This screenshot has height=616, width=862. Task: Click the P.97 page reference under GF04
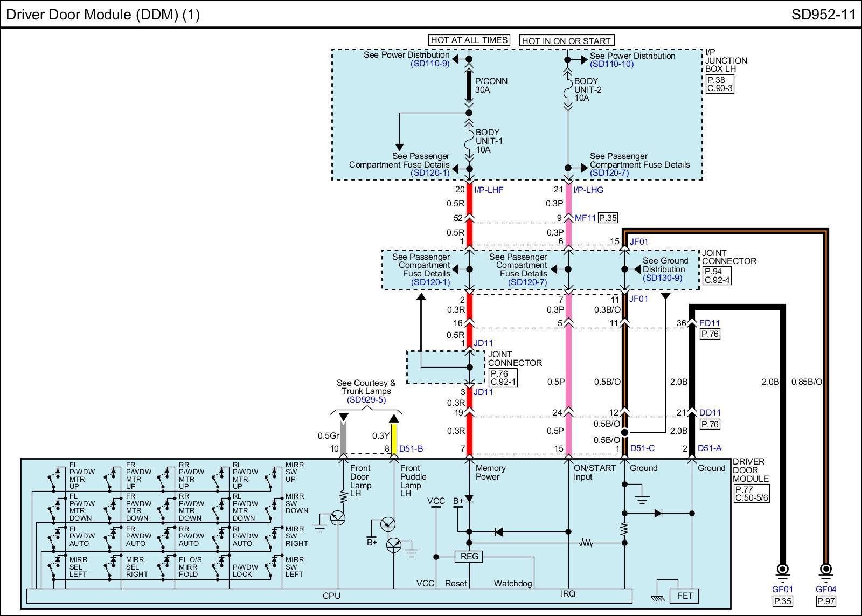pos(825,601)
